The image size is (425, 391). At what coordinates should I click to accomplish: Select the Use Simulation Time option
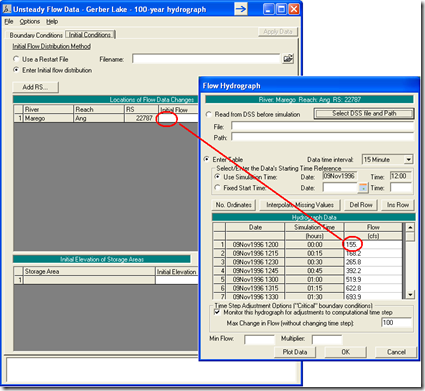pyautogui.click(x=217, y=177)
